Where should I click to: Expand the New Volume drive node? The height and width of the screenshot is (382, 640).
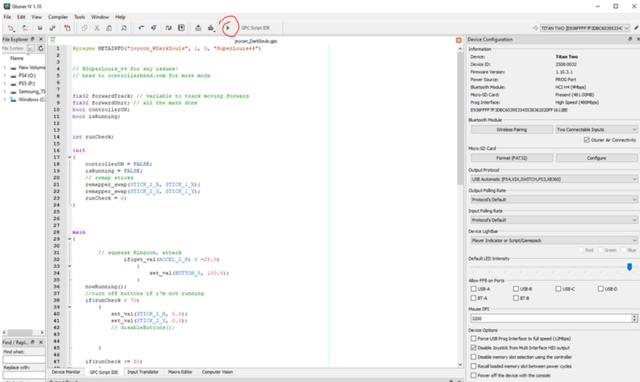(5, 67)
